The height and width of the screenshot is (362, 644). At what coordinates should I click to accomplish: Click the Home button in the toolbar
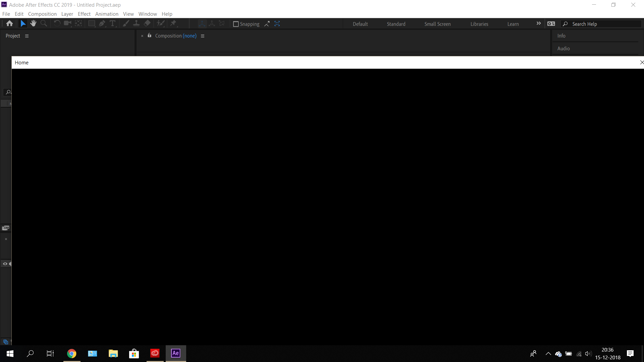click(9, 23)
